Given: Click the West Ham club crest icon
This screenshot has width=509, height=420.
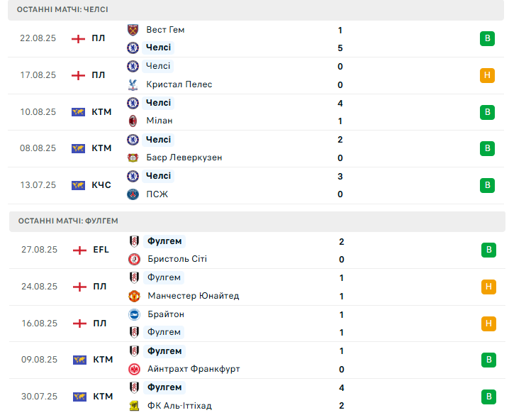Looking at the screenshot, I should (x=133, y=30).
